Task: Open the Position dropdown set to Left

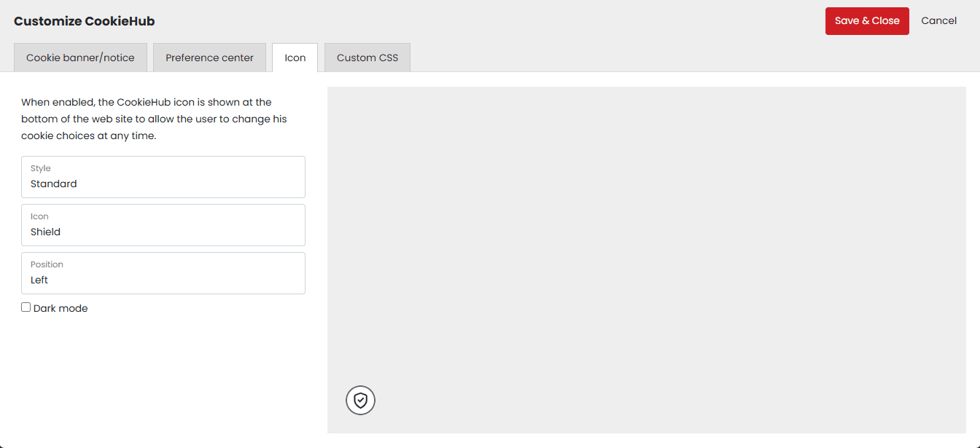Action: 163,273
